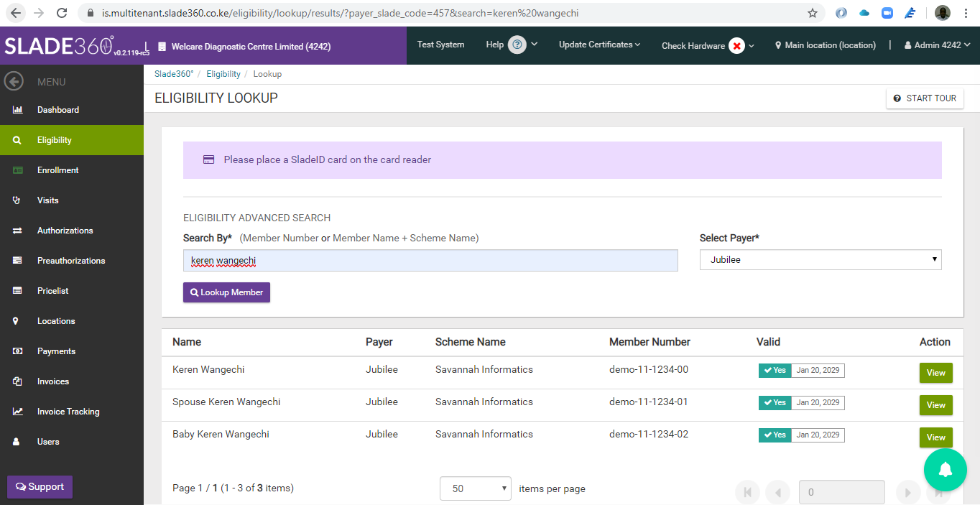Click the START TOUR button
The image size is (980, 505).
point(925,98)
